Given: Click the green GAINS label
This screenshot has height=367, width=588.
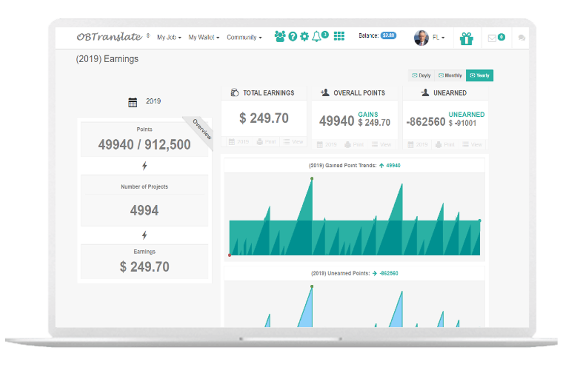Looking at the screenshot, I should (368, 114).
